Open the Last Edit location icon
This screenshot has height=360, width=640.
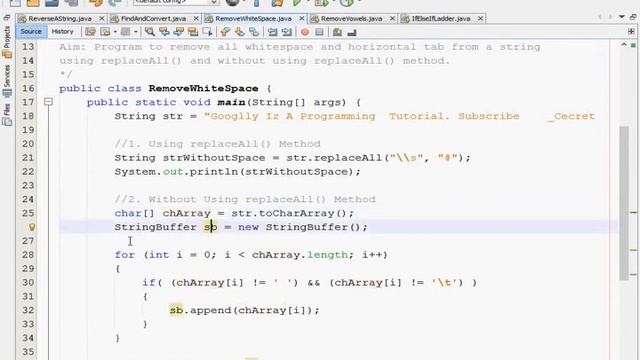pyautogui.click(x=90, y=32)
